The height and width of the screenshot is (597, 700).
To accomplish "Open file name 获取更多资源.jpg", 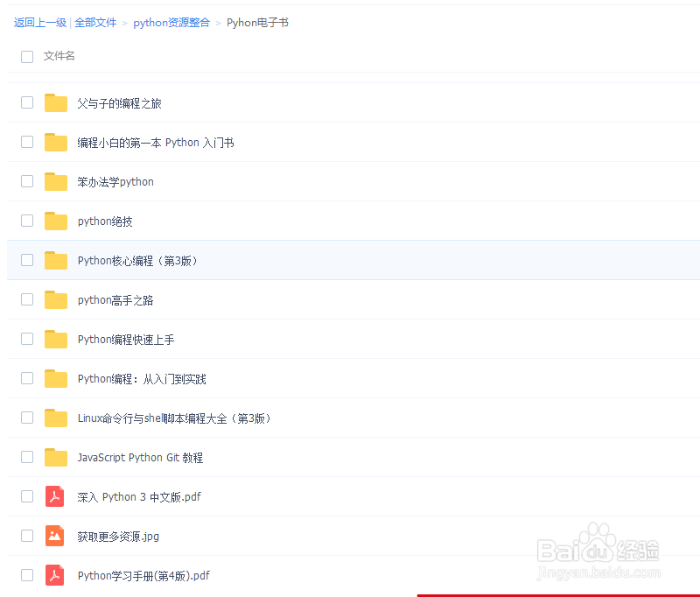I will [x=118, y=537].
